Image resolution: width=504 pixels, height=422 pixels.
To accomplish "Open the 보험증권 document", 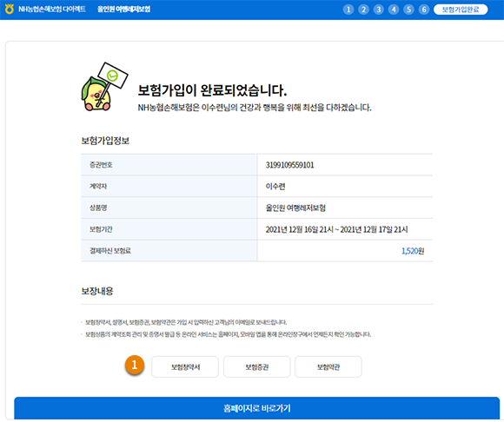I will (257, 366).
